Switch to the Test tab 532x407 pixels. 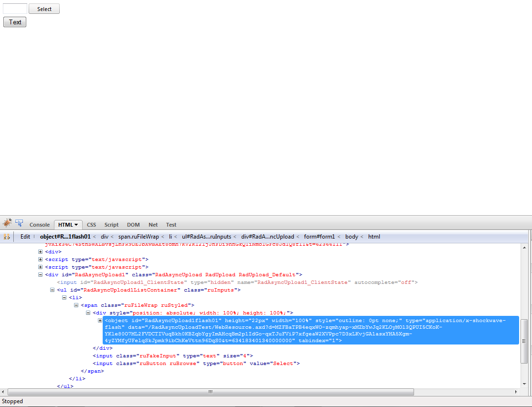[x=171, y=225]
